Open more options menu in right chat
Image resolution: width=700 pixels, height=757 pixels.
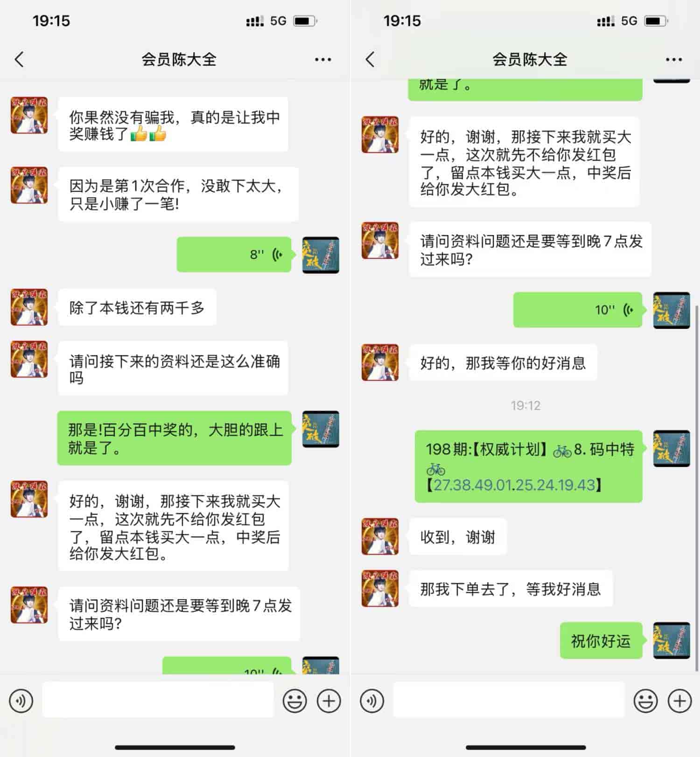point(674,60)
